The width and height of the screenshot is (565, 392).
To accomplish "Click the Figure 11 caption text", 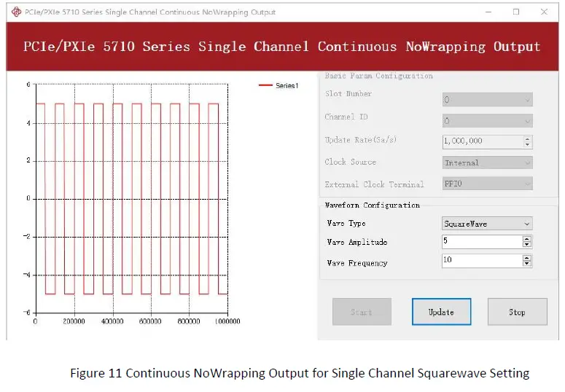I will pyautogui.click(x=300, y=373).
